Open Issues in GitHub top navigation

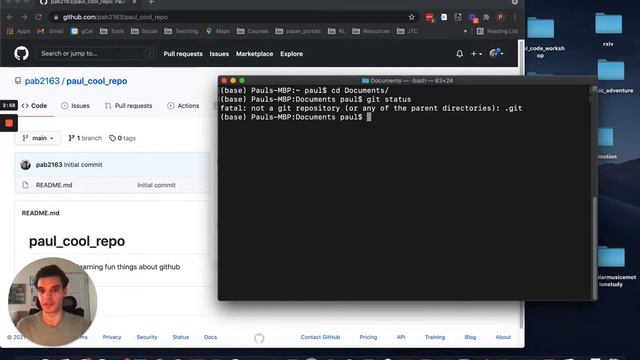(219, 54)
